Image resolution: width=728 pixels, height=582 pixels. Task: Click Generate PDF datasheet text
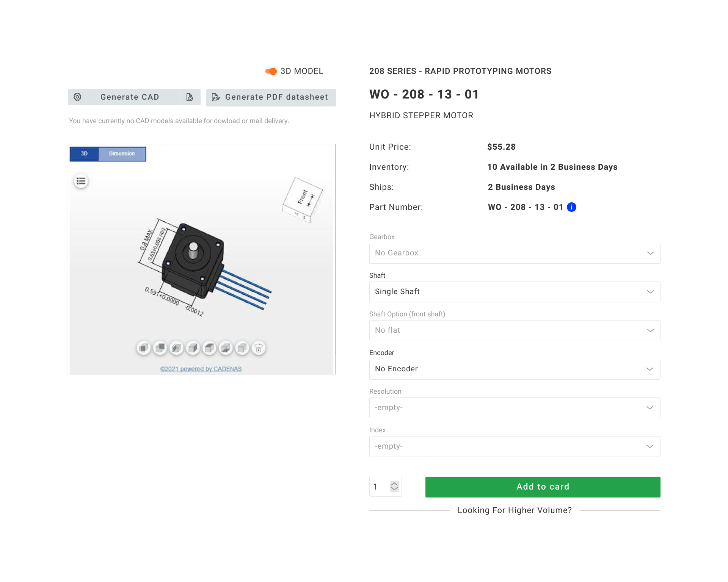click(x=276, y=97)
